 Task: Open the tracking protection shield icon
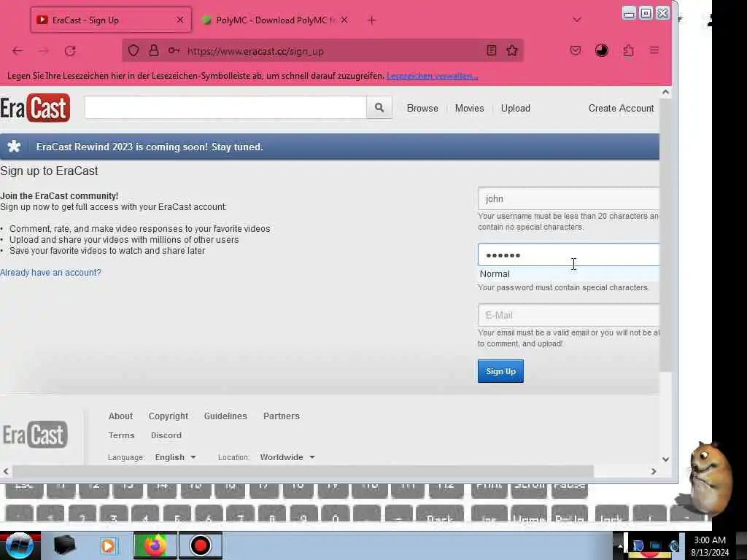133,50
